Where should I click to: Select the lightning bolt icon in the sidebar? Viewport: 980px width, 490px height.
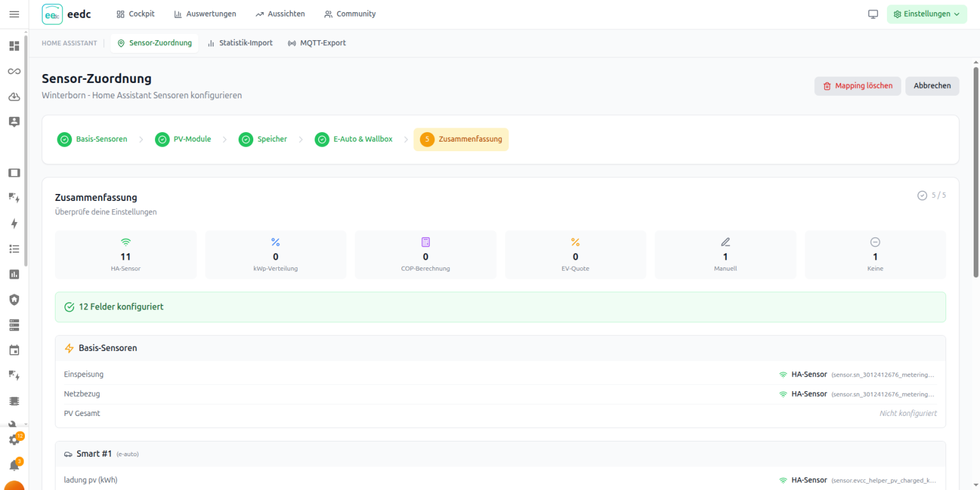coord(13,223)
